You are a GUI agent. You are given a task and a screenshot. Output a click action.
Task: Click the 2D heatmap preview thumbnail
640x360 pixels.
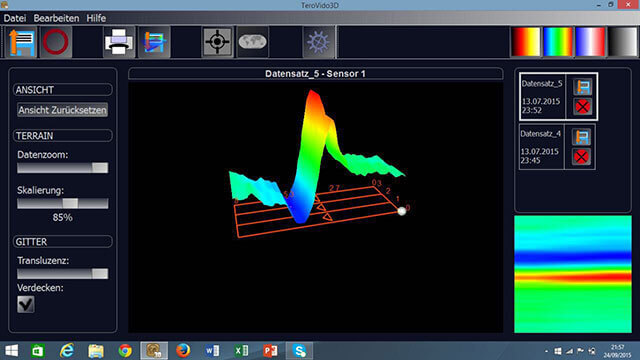tap(573, 274)
